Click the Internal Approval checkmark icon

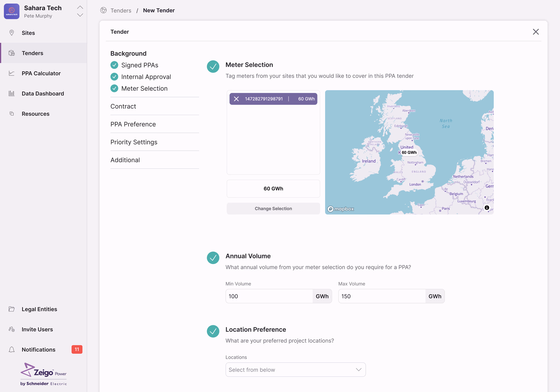click(x=114, y=77)
